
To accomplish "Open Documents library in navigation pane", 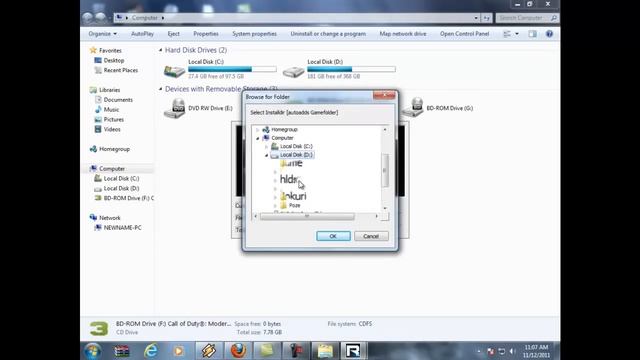I will pyautogui.click(x=118, y=100).
